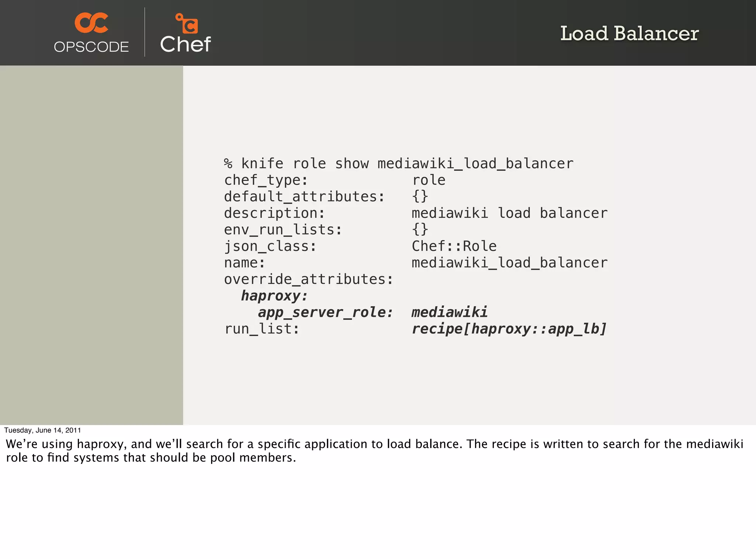This screenshot has height=559, width=756.
Task: Click the Chef wordmark text
Action: pyautogui.click(x=185, y=44)
